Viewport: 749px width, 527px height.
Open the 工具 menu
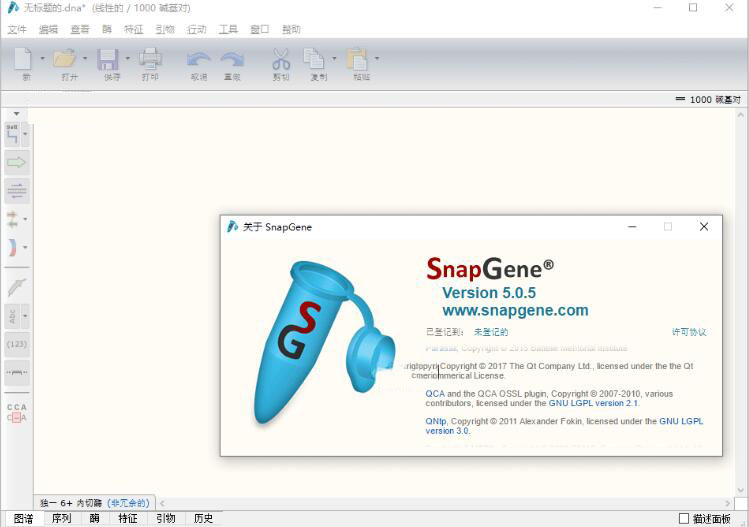click(x=228, y=29)
